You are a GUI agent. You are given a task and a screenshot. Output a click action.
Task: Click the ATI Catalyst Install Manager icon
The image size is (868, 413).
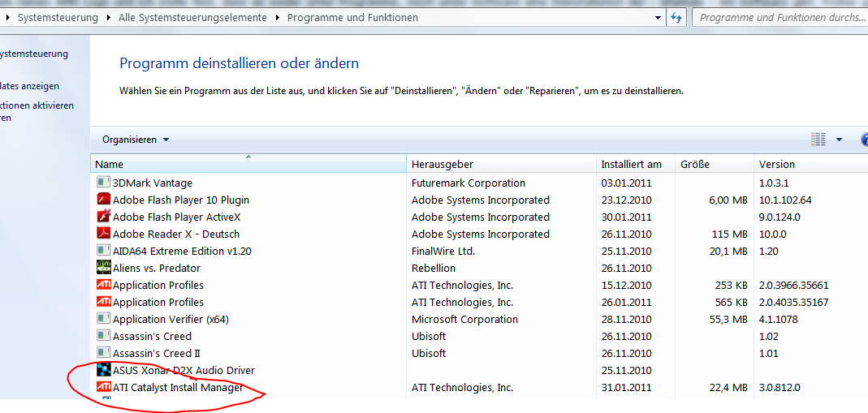pyautogui.click(x=103, y=387)
